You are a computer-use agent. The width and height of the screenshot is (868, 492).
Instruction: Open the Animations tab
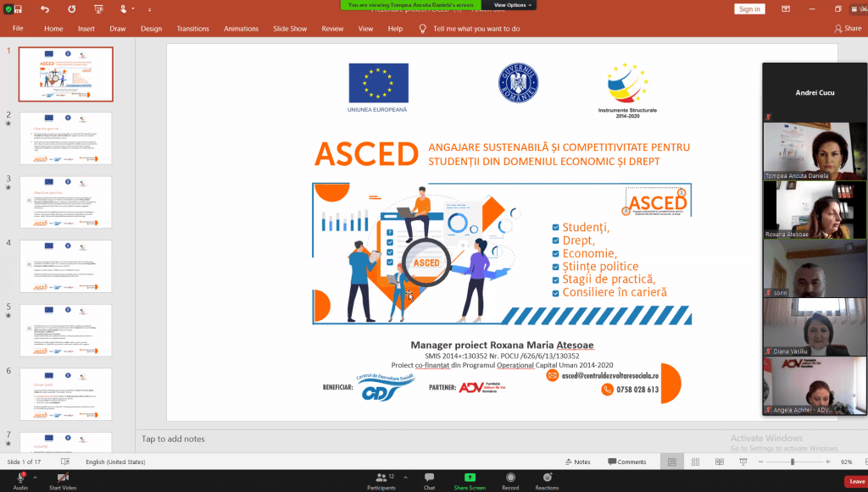pos(241,29)
